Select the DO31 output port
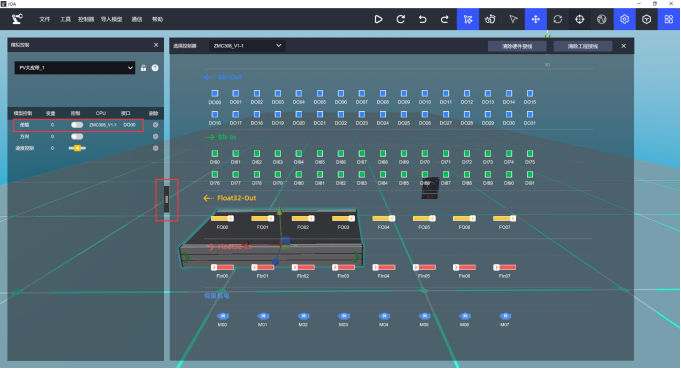The width and height of the screenshot is (681, 369). tap(530, 114)
